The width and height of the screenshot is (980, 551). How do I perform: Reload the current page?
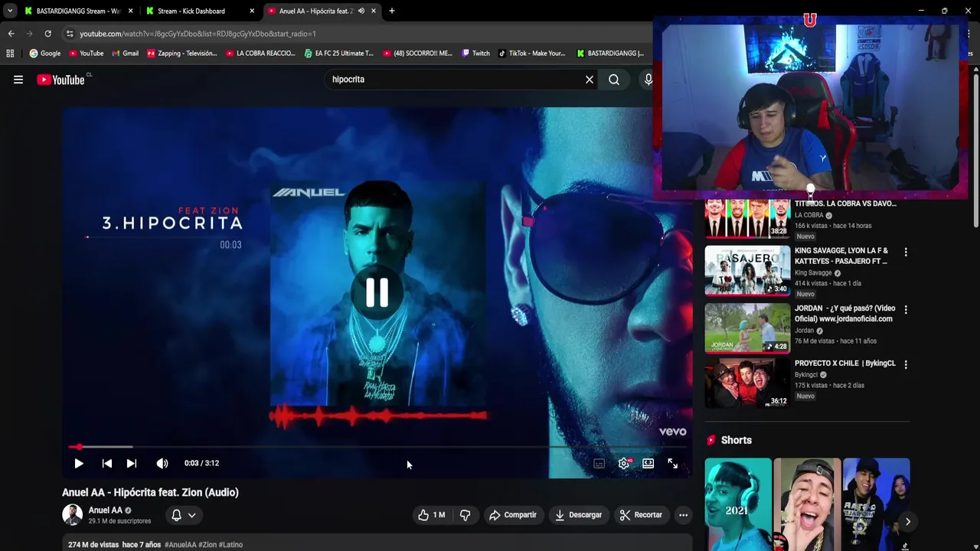tap(47, 34)
